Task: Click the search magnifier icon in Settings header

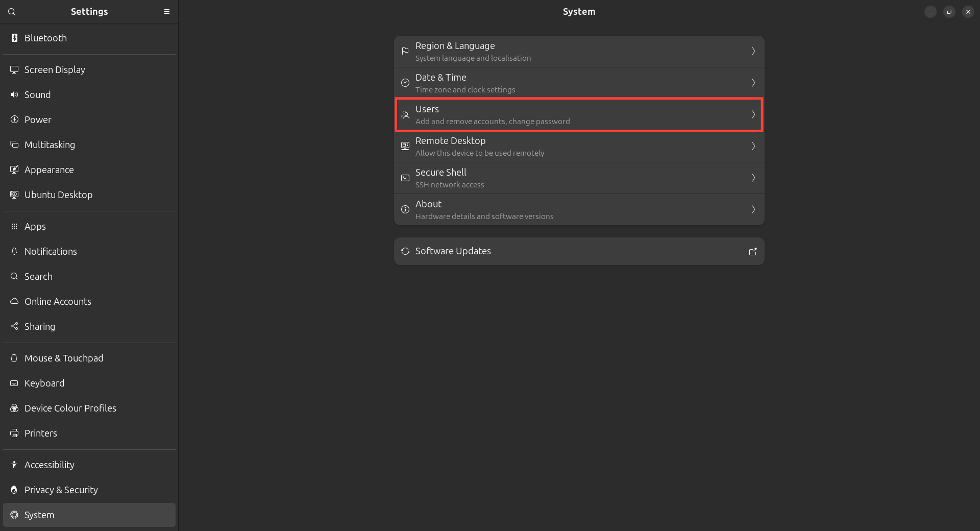Action: (12, 12)
